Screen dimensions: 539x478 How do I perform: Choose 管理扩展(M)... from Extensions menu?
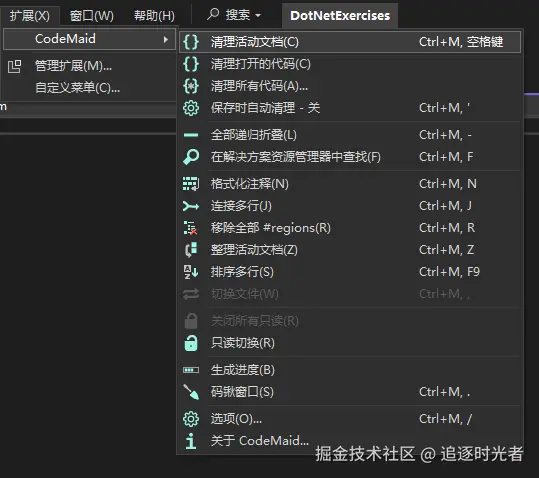89,66
